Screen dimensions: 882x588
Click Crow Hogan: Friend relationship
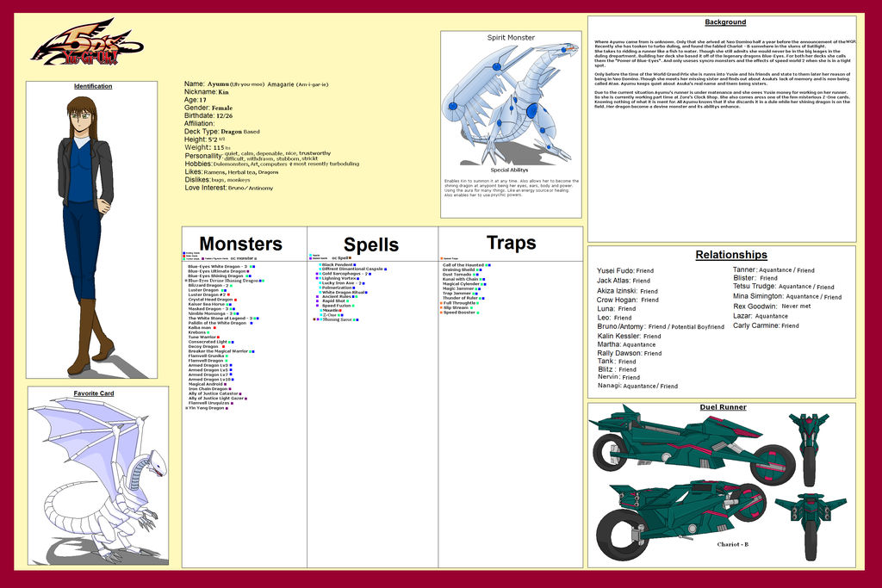point(627,300)
